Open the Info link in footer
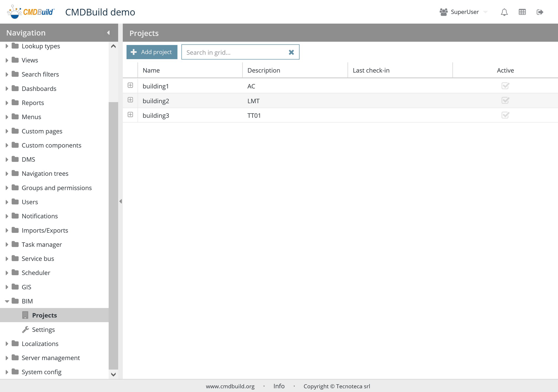Viewport: 558px width, 392px height. (x=279, y=386)
